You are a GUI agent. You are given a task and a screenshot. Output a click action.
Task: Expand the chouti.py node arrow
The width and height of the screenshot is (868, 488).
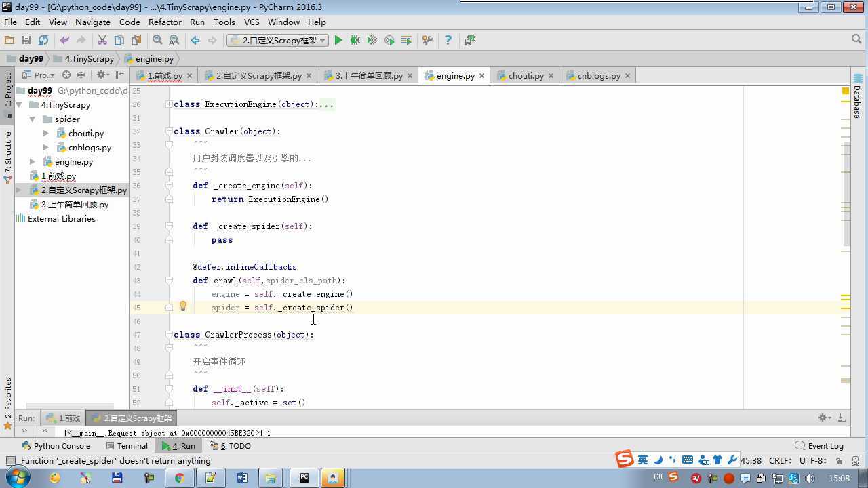(x=46, y=134)
